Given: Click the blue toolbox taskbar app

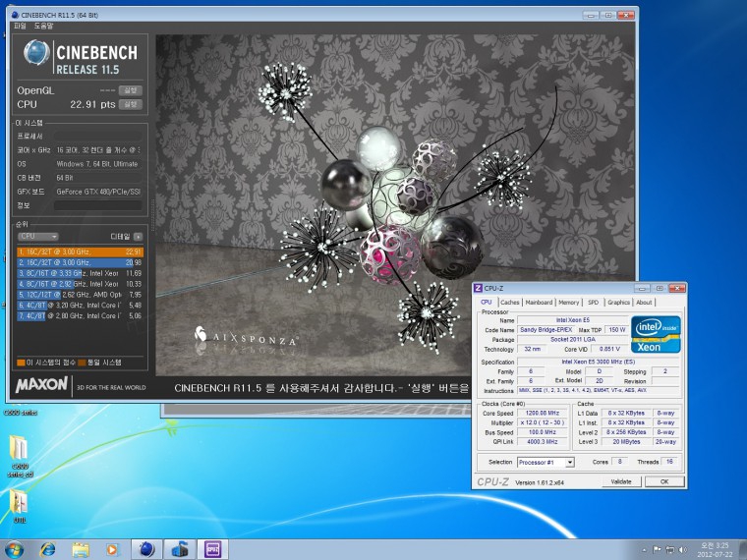Looking at the screenshot, I should tap(180, 549).
